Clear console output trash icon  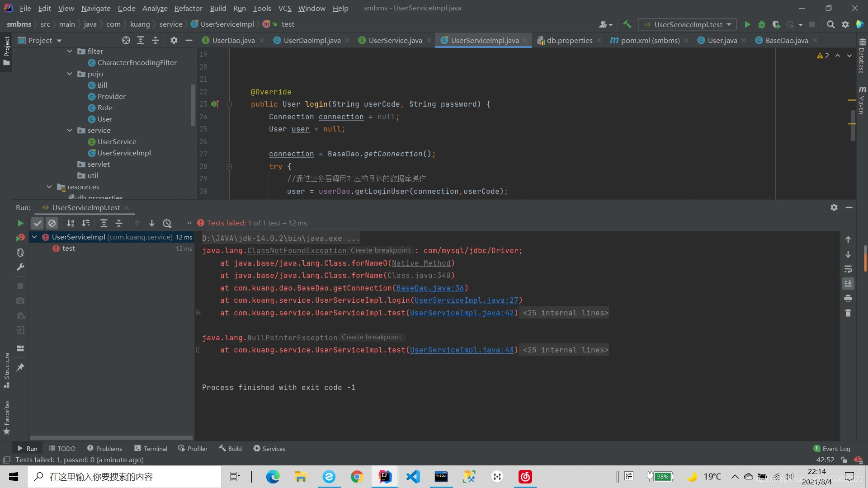click(848, 313)
